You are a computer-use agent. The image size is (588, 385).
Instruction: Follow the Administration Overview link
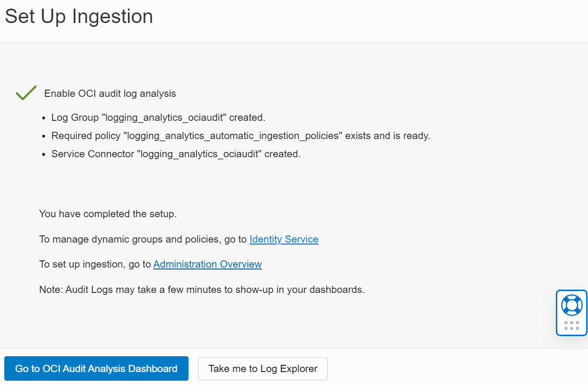[x=207, y=264]
